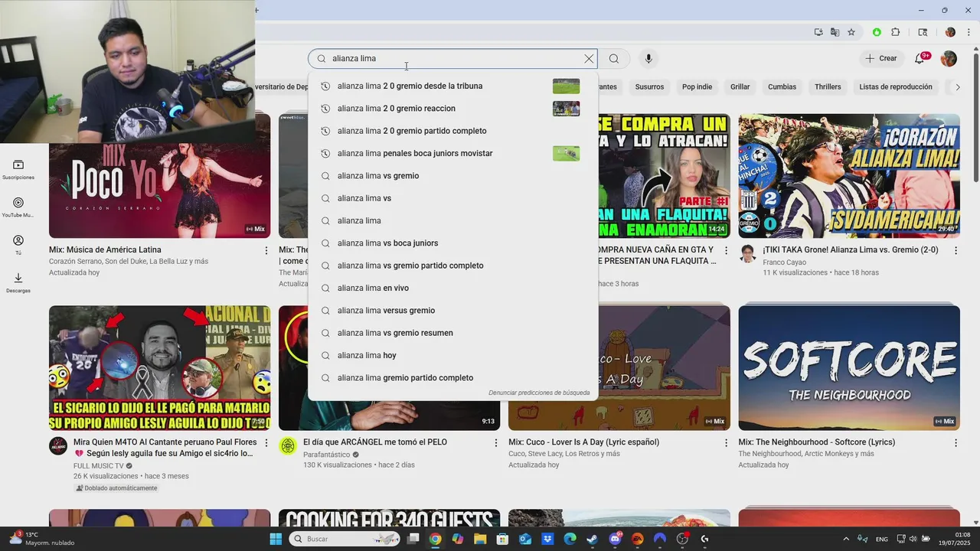
Task: Click the green thumbs-up extension icon
Action: 877,32
